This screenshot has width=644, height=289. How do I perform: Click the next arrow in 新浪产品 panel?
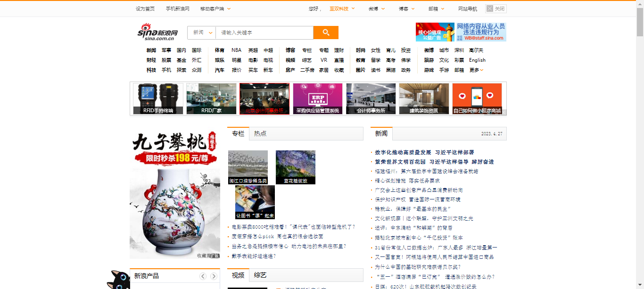click(x=214, y=276)
